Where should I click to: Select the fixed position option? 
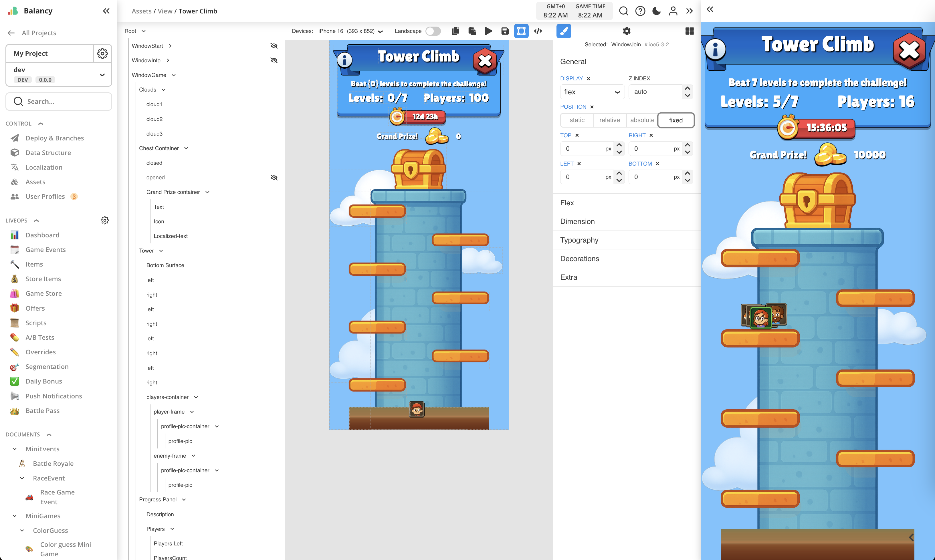675,120
